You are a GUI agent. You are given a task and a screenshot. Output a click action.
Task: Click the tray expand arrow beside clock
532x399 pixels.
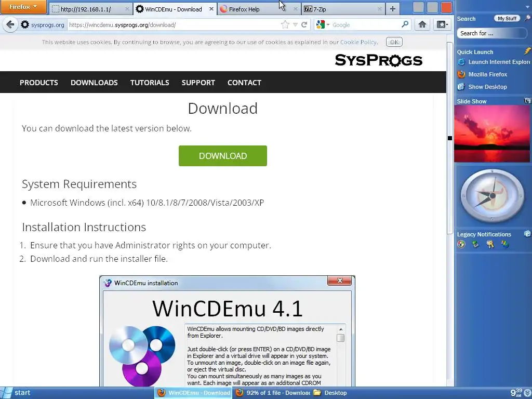tap(527, 393)
